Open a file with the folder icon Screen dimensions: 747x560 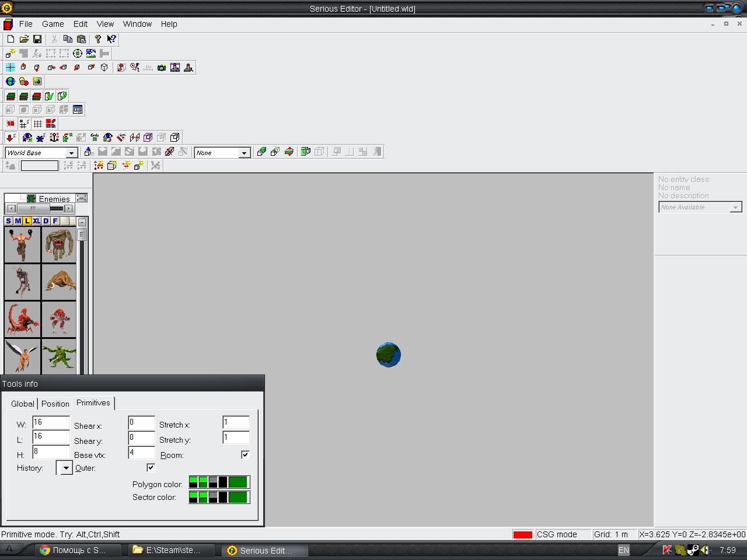pyautogui.click(x=24, y=39)
